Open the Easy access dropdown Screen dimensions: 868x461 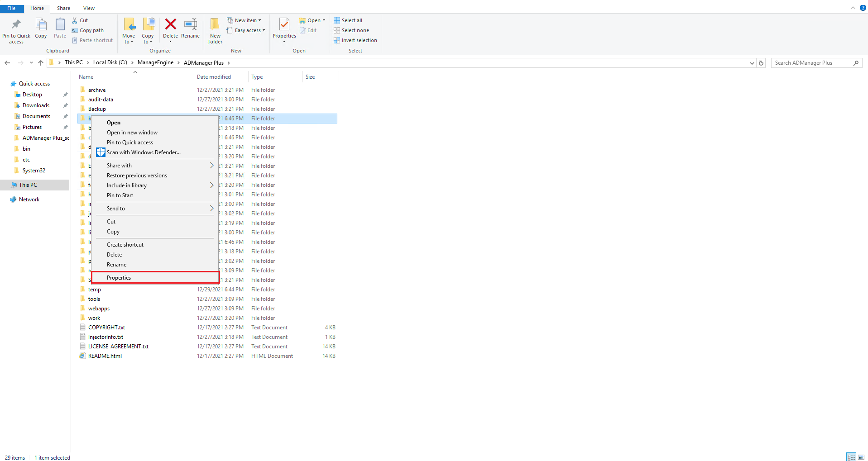coord(246,30)
